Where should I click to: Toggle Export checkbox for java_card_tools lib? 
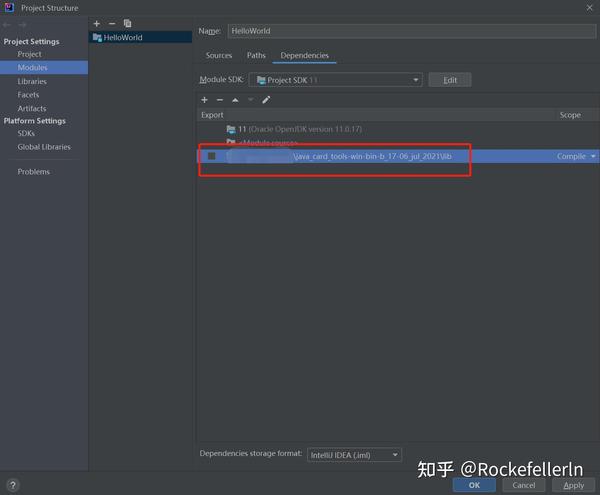point(212,156)
